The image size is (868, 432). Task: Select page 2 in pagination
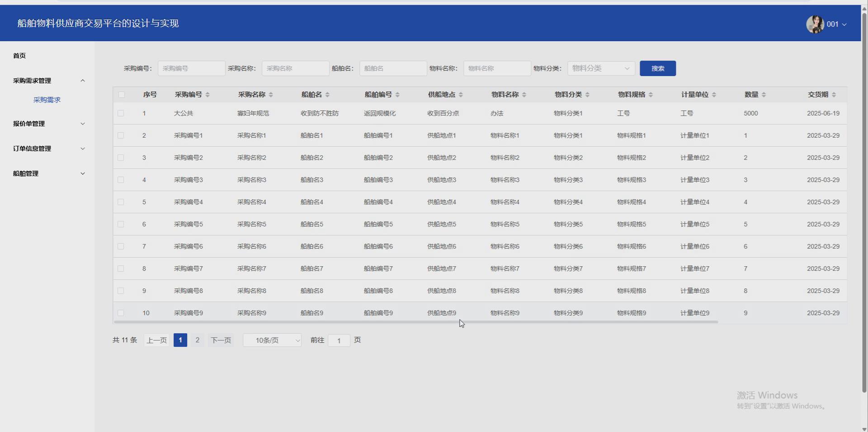[x=197, y=340]
